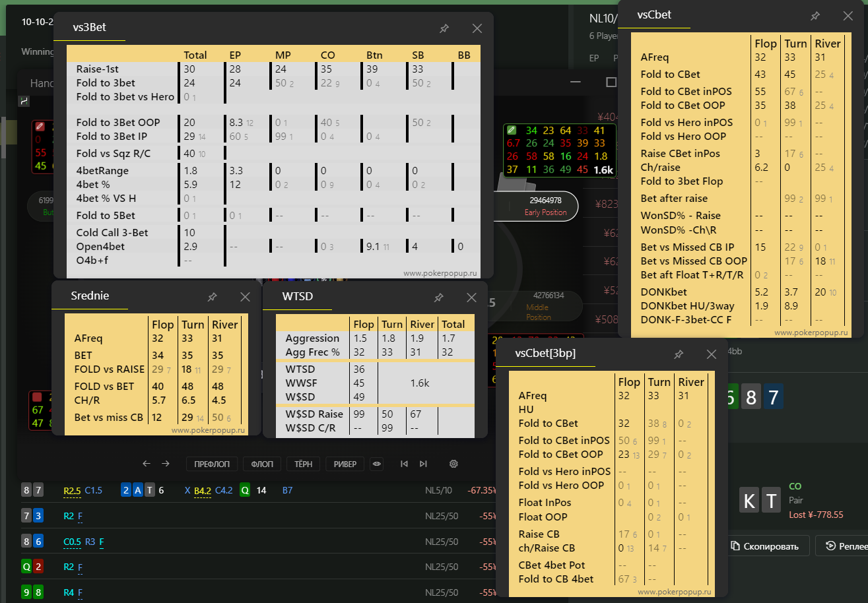Select the WTSD tab title
Screen dimensions: 868x603
297,297
